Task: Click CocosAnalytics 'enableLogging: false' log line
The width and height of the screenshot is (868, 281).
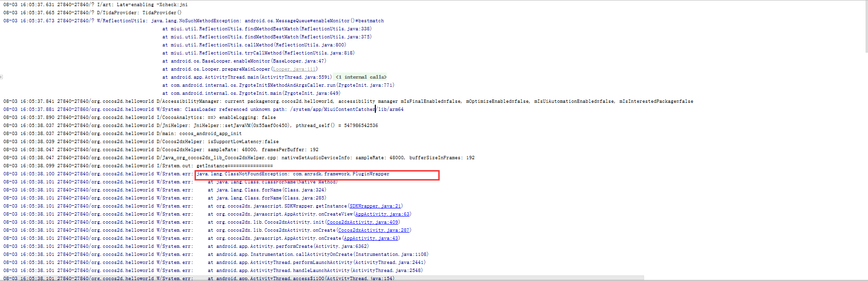Action: (140, 118)
